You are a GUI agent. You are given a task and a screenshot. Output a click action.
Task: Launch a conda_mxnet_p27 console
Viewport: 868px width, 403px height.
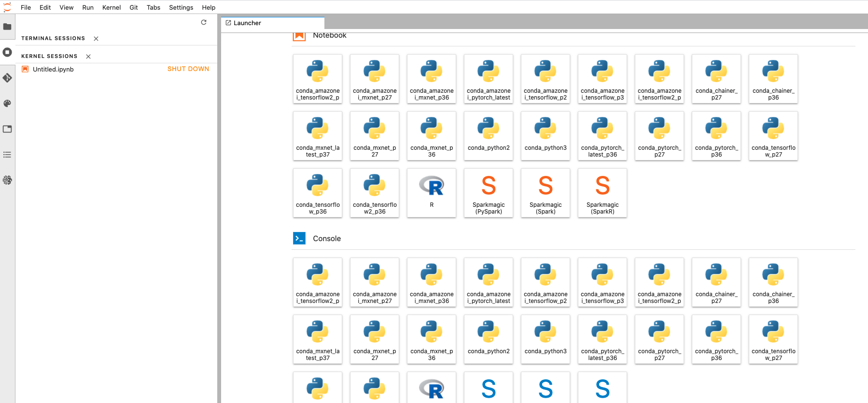(x=375, y=339)
